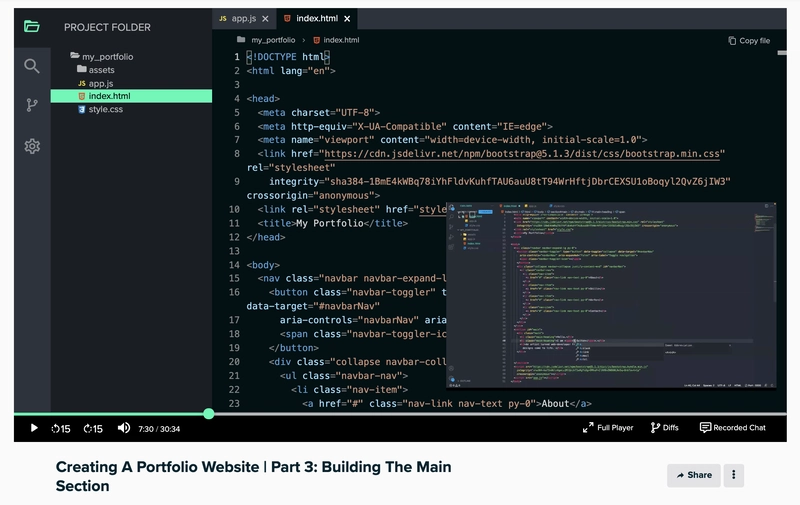800x505 pixels.
Task: Open the project folder icon in sidebar
Action: coord(32,27)
